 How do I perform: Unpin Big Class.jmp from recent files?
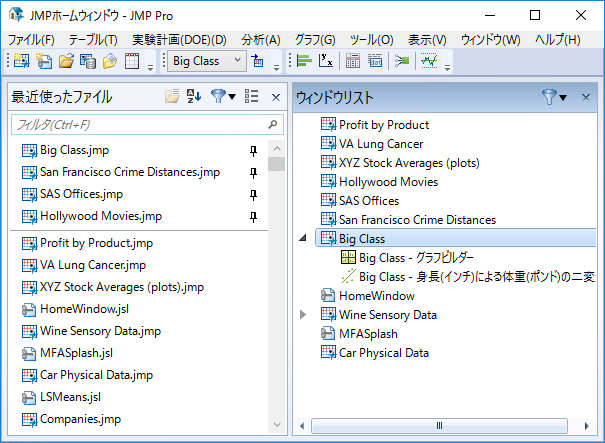pos(253,150)
